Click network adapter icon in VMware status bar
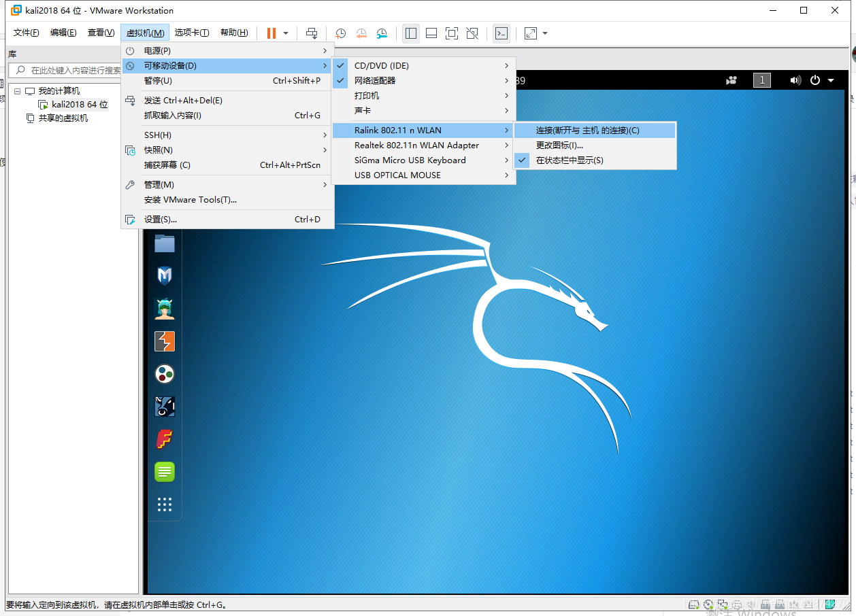The image size is (856, 616). click(x=723, y=604)
